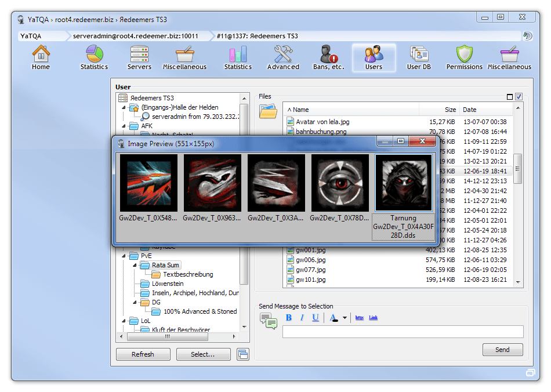
Task: Select the Löwenstein channel
Action: pyautogui.click(x=168, y=284)
